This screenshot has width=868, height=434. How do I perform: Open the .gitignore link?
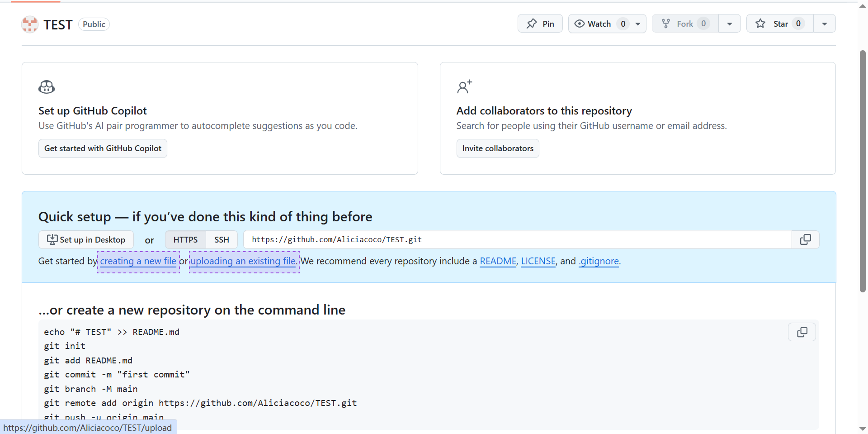coord(599,261)
